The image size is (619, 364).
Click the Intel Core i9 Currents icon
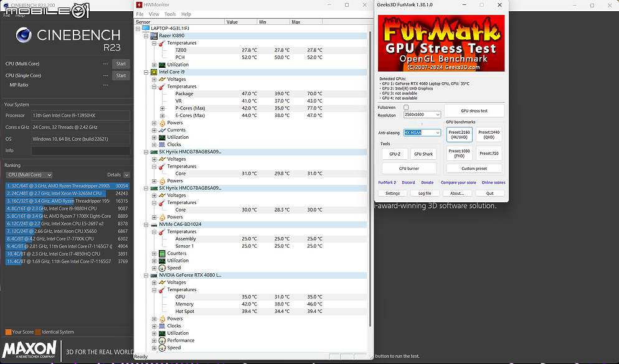click(162, 130)
